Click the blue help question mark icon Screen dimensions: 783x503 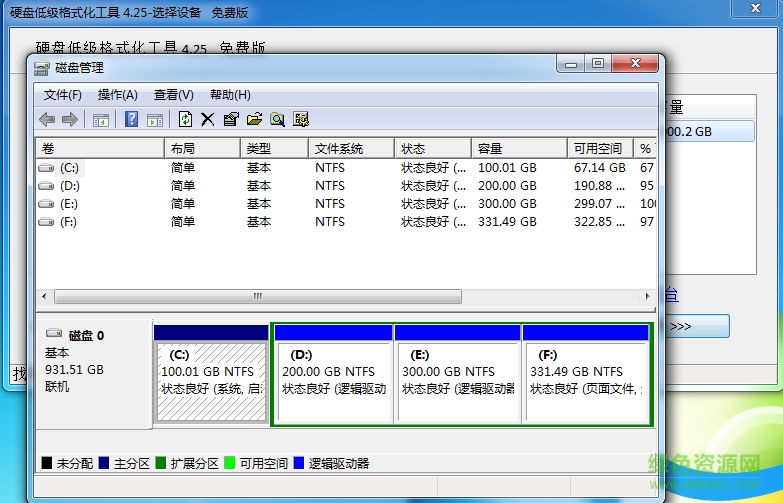pyautogui.click(x=131, y=120)
